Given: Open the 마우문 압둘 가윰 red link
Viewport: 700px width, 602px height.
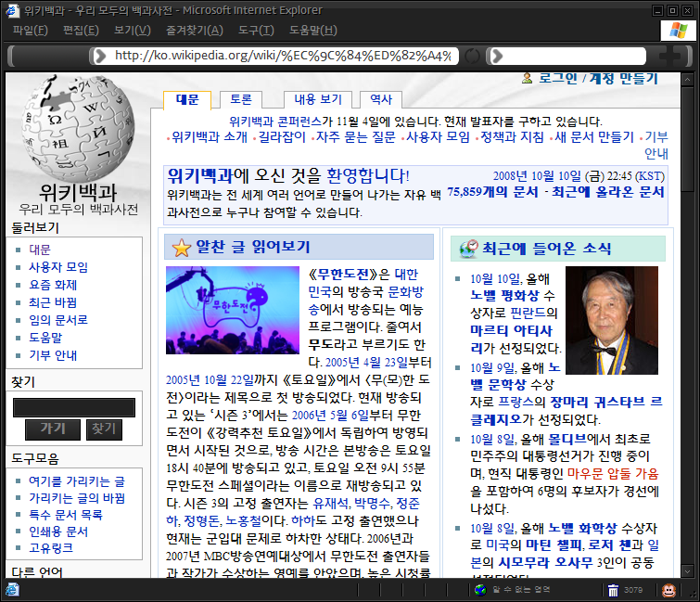Looking at the screenshot, I should click(613, 473).
